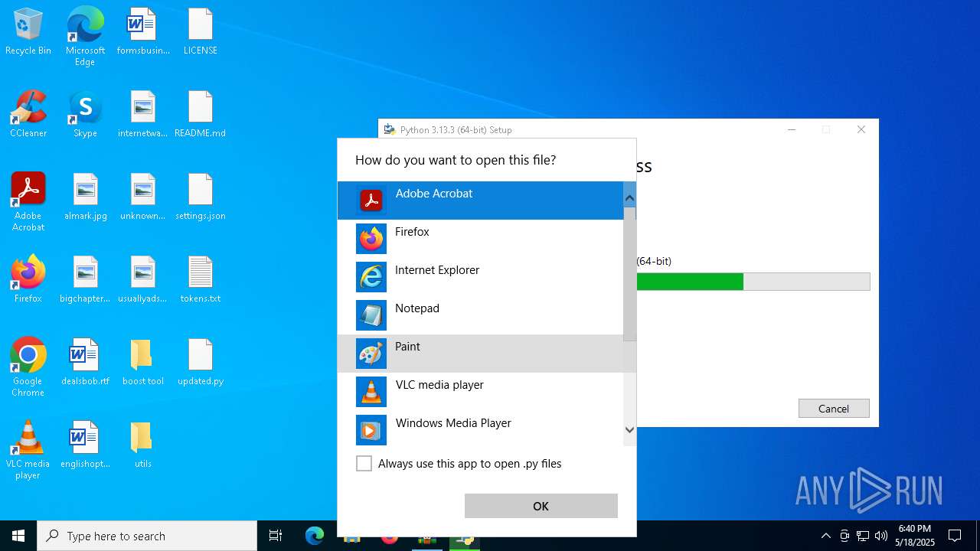
Task: Open Task View on the taskbar
Action: pyautogui.click(x=276, y=536)
